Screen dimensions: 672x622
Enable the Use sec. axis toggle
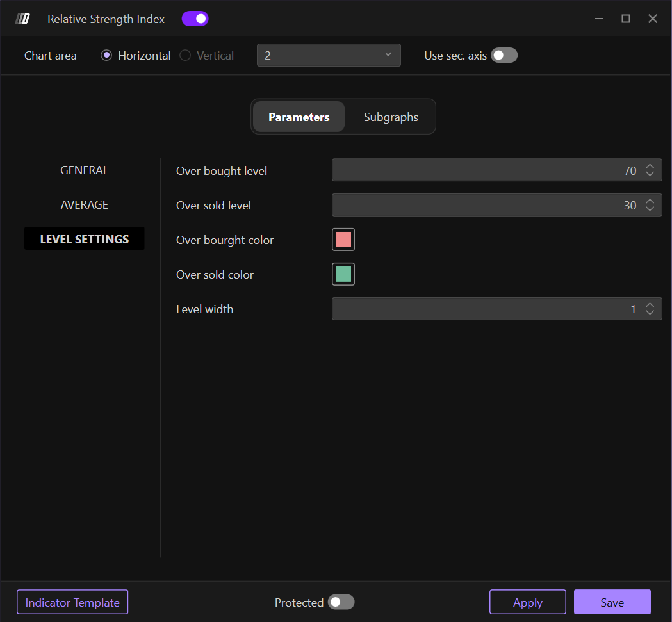(x=504, y=56)
